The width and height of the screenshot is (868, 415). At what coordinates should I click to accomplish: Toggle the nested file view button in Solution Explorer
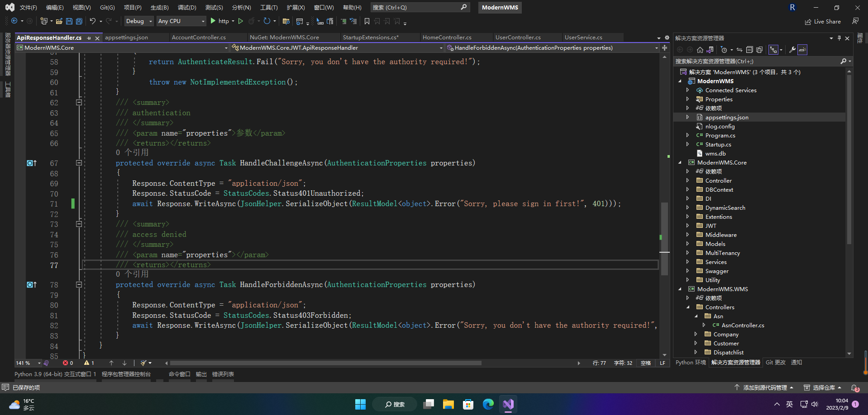tap(773, 50)
